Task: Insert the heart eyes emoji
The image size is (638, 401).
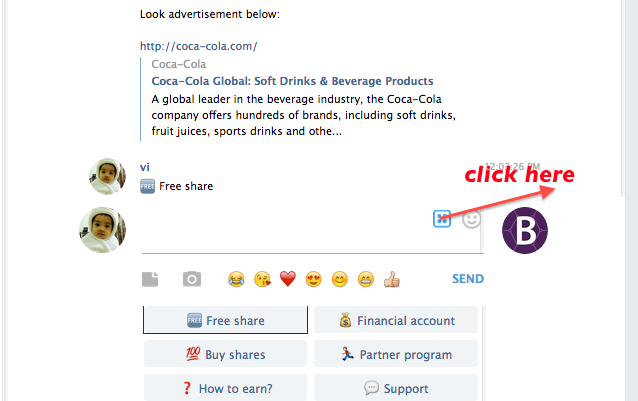Action: pos(314,279)
